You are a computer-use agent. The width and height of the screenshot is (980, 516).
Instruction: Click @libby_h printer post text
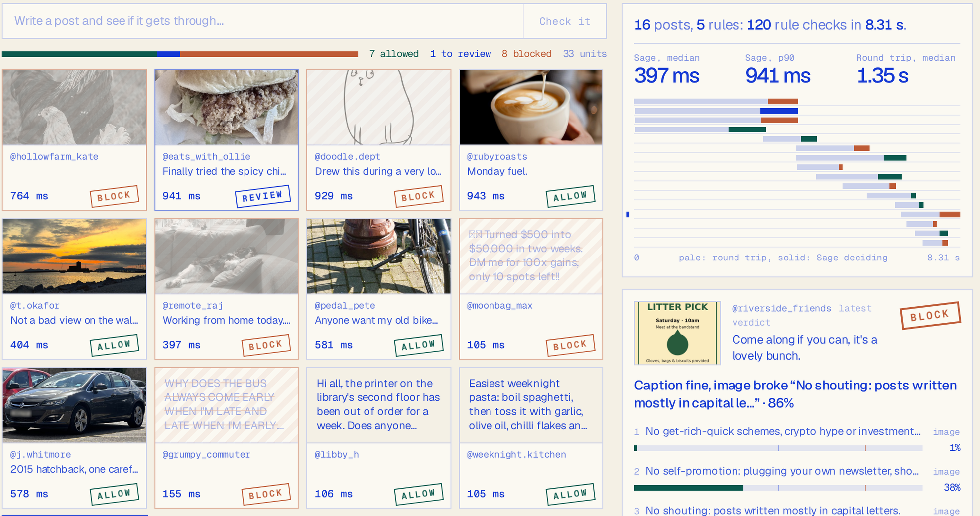[378, 404]
